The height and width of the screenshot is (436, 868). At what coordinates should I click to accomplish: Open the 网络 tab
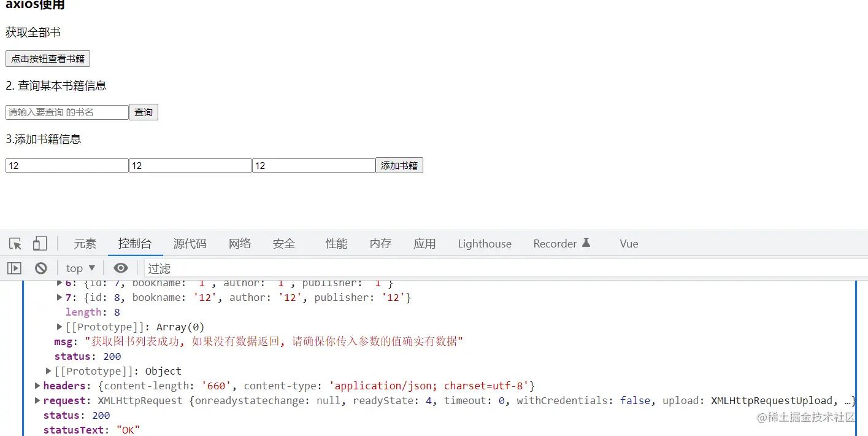pyautogui.click(x=240, y=244)
